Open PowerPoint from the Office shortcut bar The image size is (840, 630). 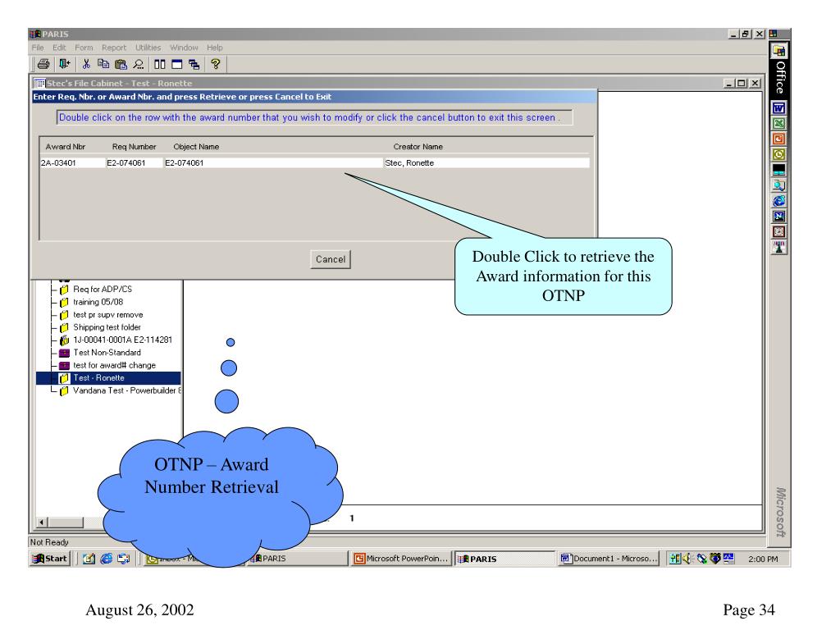[779, 139]
